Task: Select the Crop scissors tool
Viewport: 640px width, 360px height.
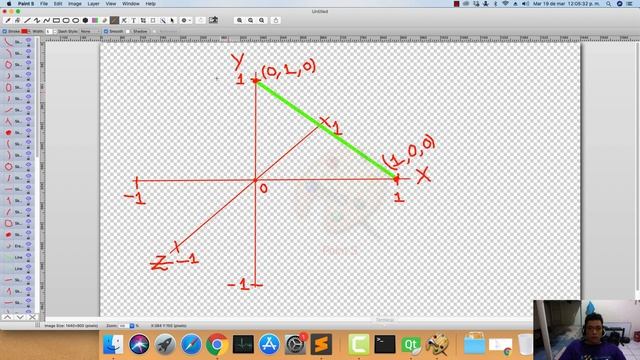Action: click(124, 20)
